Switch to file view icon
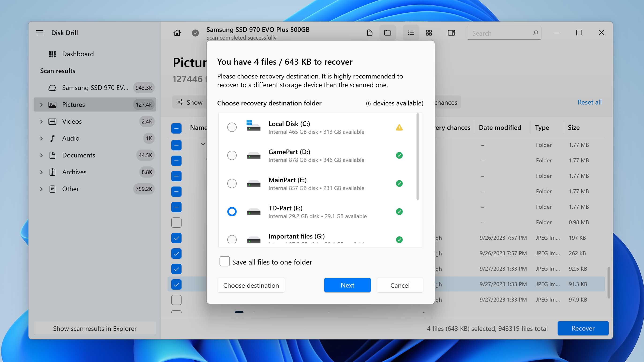The height and width of the screenshot is (362, 644). click(x=369, y=33)
